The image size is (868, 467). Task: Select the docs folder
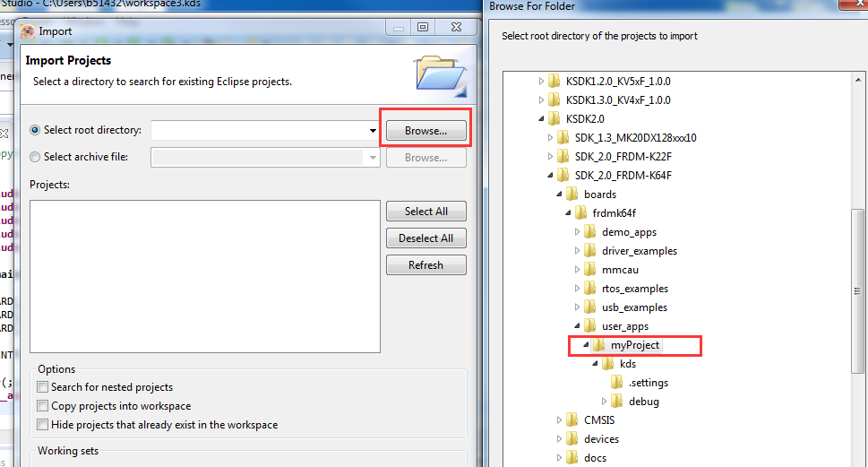click(595, 458)
